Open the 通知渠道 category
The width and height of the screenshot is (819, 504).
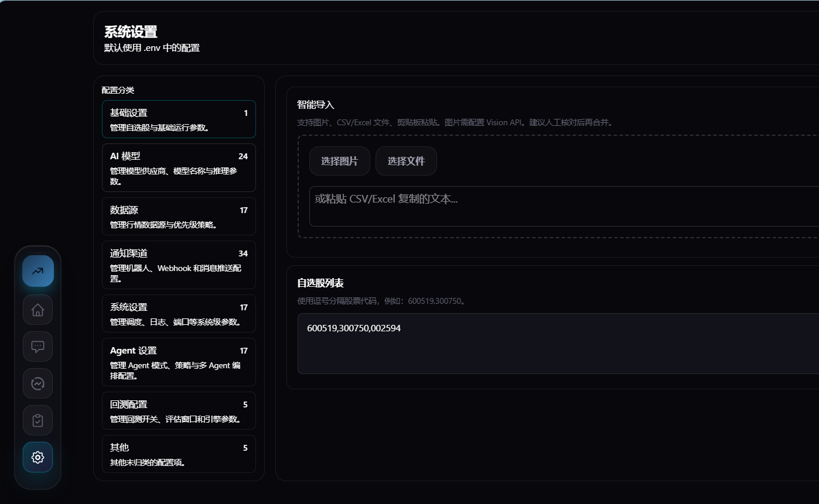tap(178, 265)
